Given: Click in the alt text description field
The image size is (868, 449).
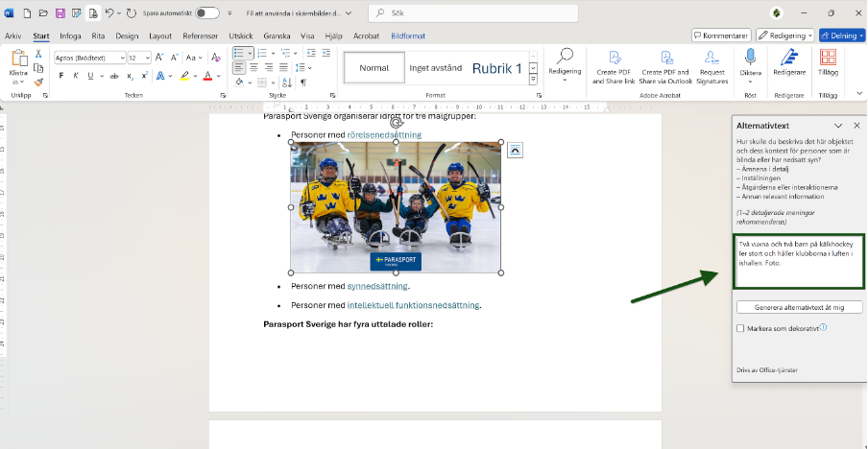Looking at the screenshot, I should pos(800,262).
